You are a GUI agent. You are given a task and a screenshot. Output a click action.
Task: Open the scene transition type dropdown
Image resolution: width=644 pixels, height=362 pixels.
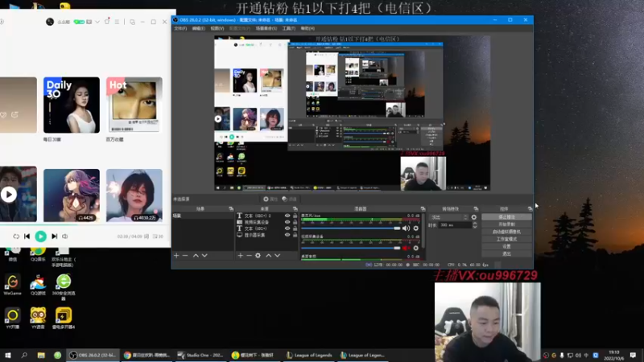[x=448, y=217]
